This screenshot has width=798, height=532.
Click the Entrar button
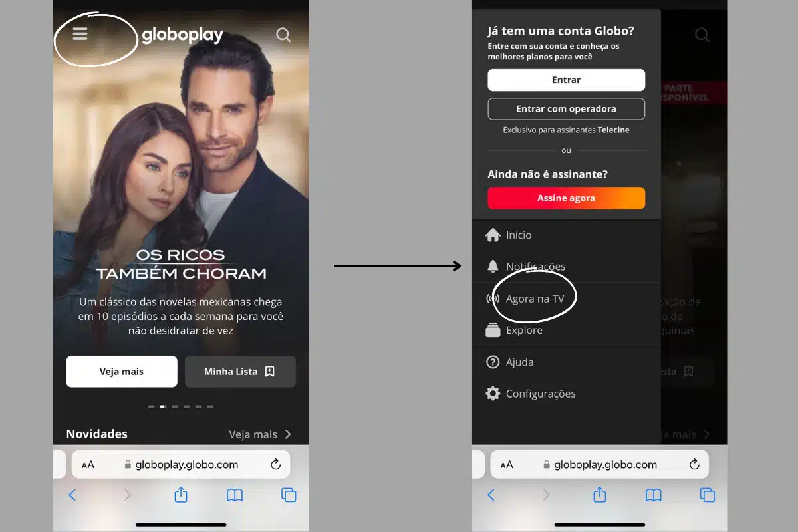coord(567,80)
